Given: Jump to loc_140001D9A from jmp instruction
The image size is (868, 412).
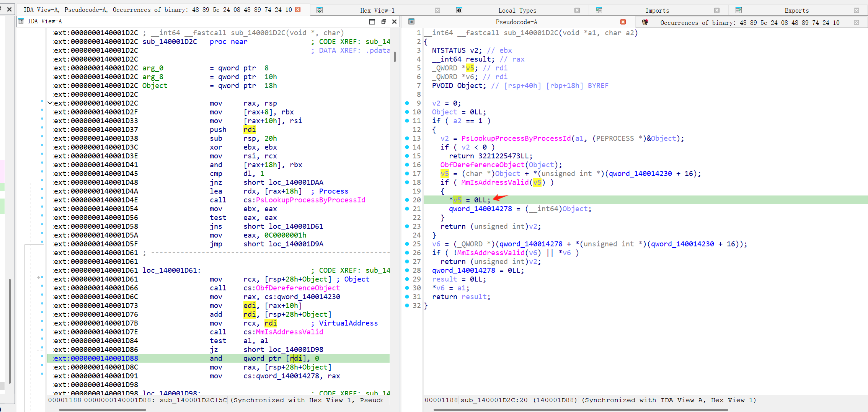Looking at the screenshot, I should point(296,244).
